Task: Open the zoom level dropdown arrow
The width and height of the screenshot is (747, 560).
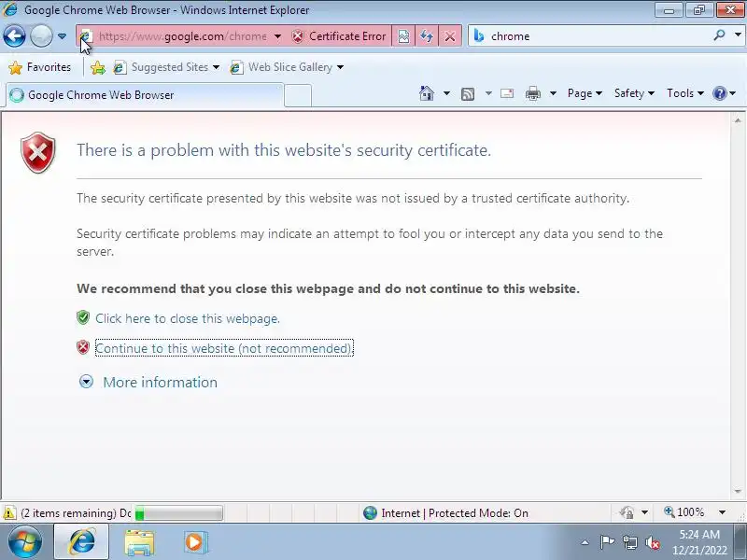Action: 722,512
